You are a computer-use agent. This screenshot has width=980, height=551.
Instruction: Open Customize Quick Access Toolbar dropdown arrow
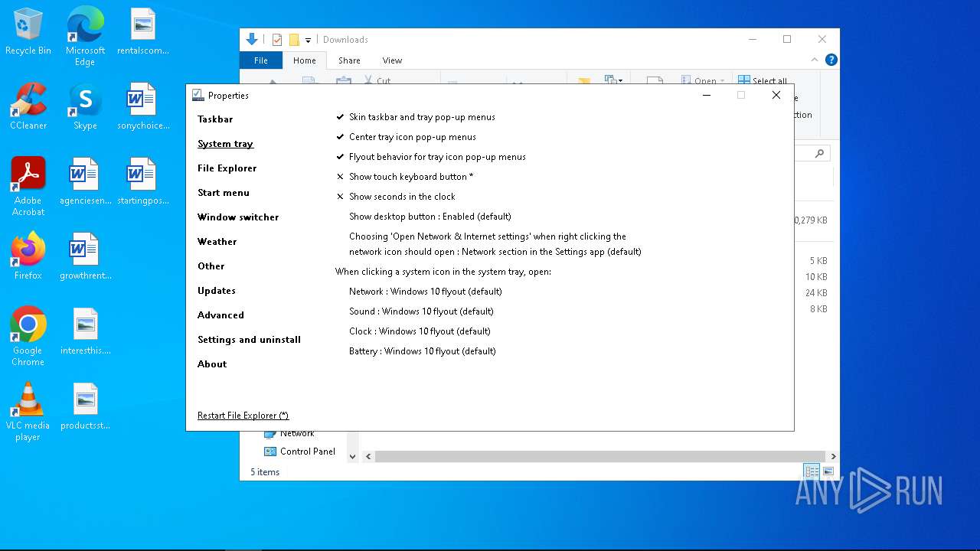(x=308, y=41)
